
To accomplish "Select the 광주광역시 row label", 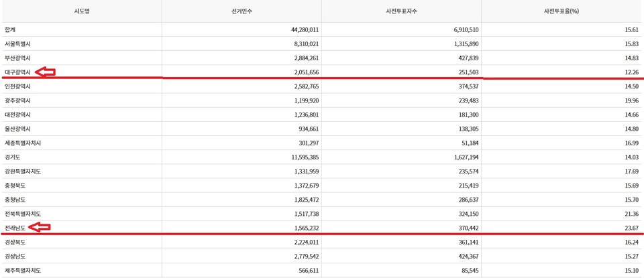I will 17,101.
